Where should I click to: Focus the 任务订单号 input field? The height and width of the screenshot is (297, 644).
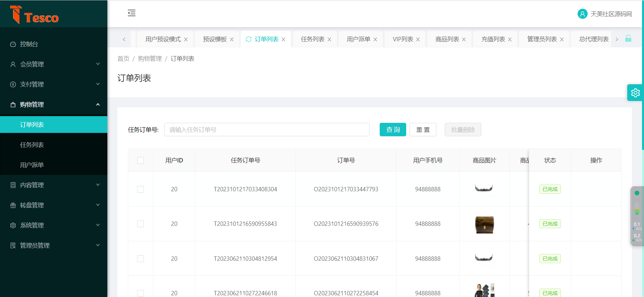point(267,130)
